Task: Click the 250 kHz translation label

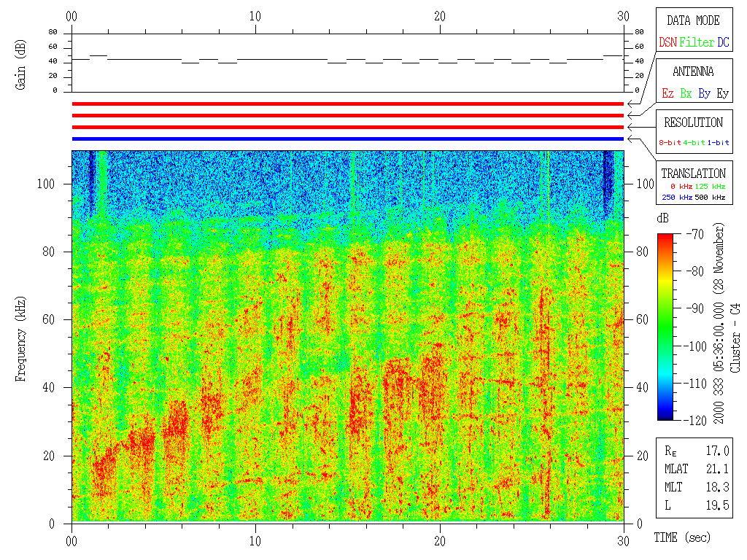Action: point(676,198)
